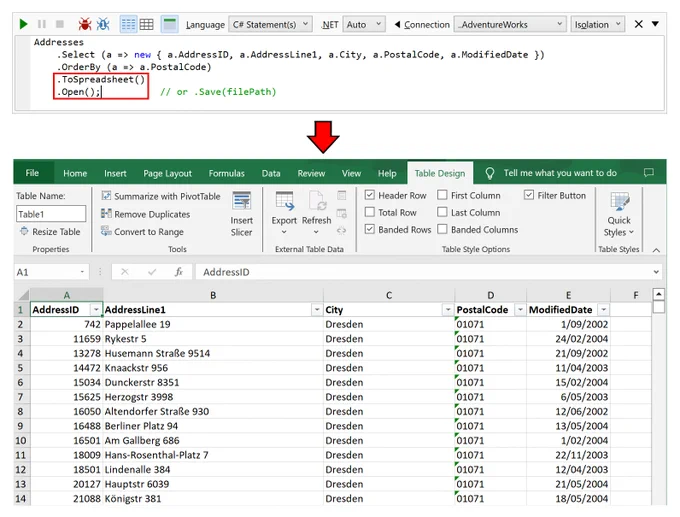
Task: Switch to the Review ribbon tab
Action: (x=311, y=173)
